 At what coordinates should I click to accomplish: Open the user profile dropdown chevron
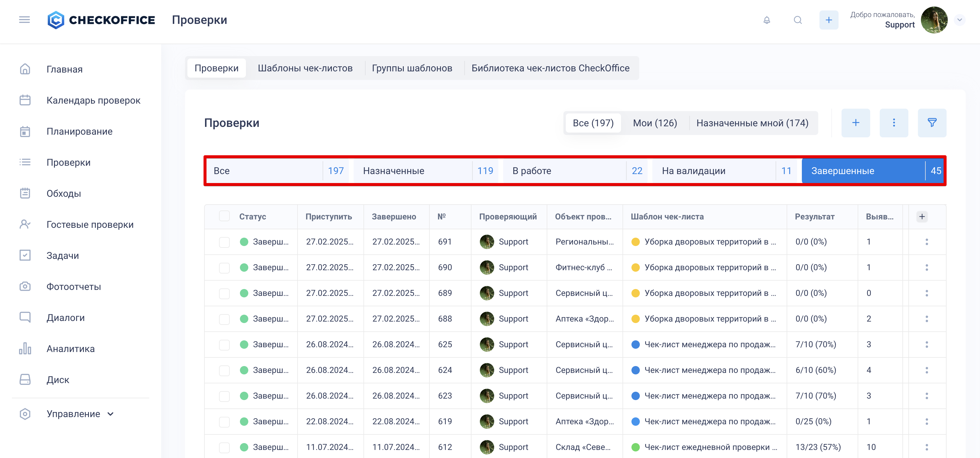pos(959,20)
